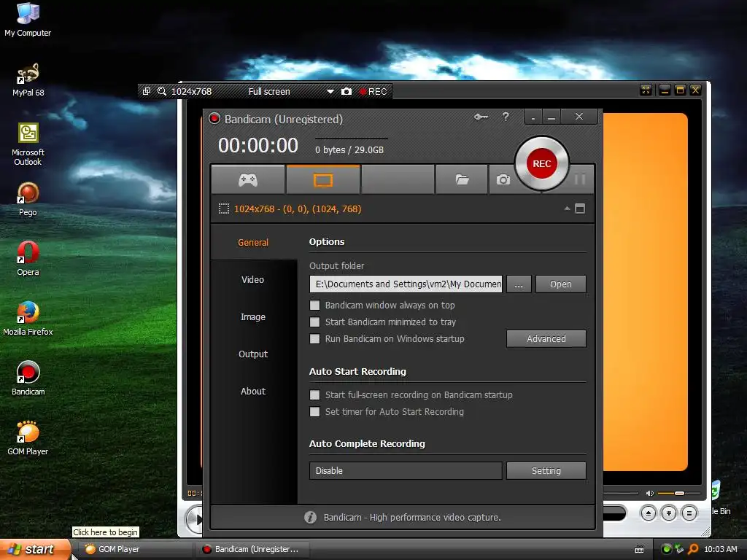Select GOM Player in the taskbar
Image resolution: width=747 pixels, height=560 pixels.
(x=136, y=549)
